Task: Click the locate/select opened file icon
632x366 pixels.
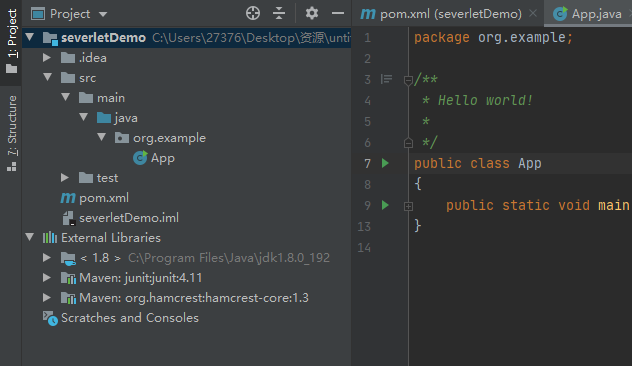Action: [253, 13]
